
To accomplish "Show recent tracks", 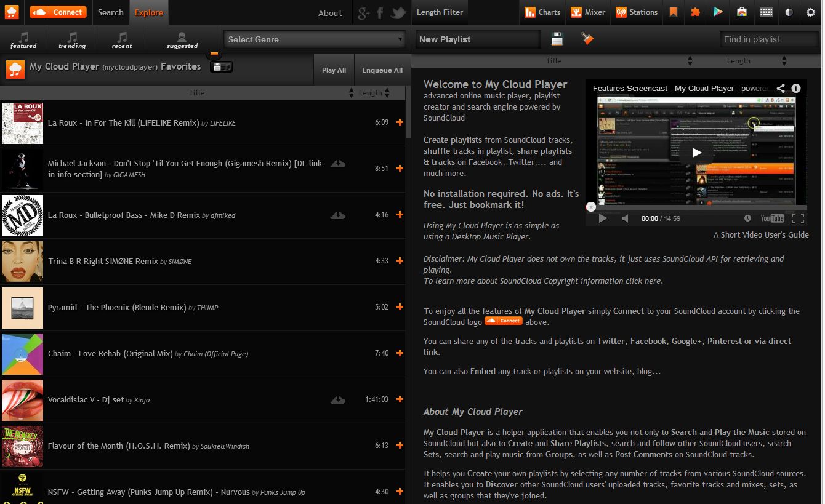I will coord(122,41).
